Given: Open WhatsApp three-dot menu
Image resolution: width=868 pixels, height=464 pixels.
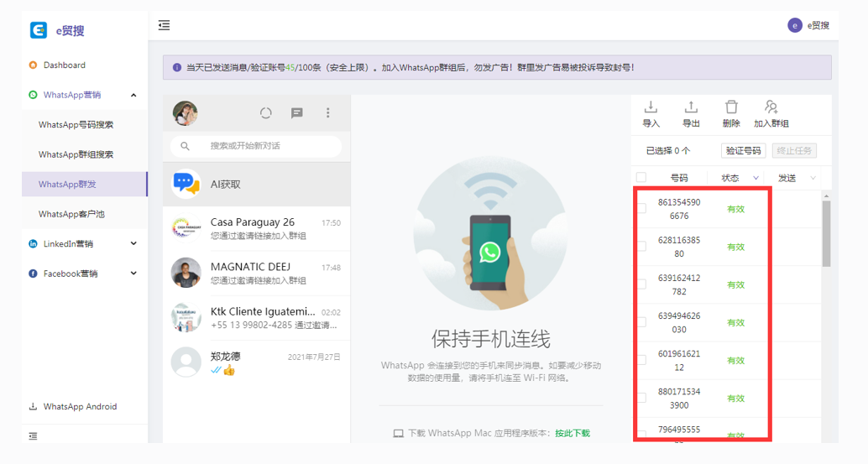Looking at the screenshot, I should pos(327,113).
